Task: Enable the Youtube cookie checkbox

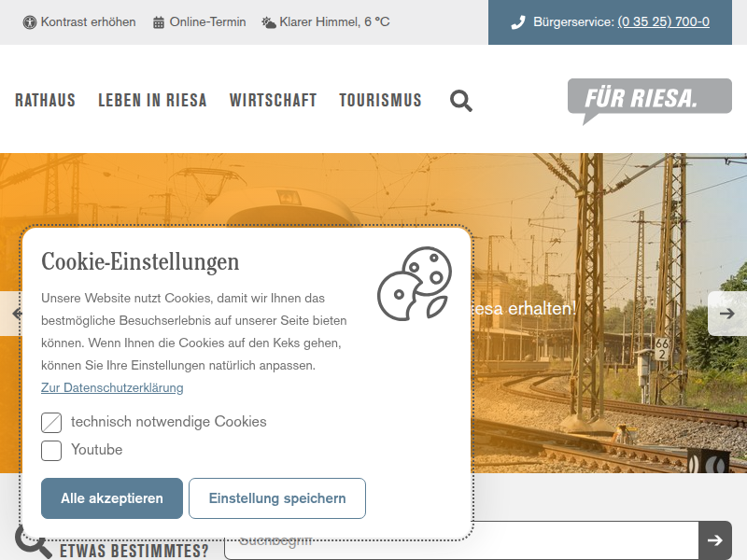Action: click(x=51, y=451)
